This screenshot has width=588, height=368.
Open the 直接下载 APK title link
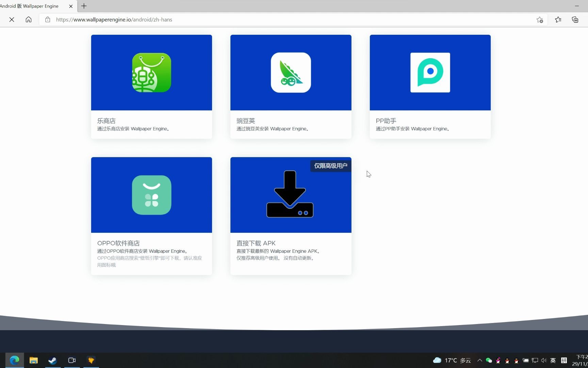pyautogui.click(x=256, y=243)
